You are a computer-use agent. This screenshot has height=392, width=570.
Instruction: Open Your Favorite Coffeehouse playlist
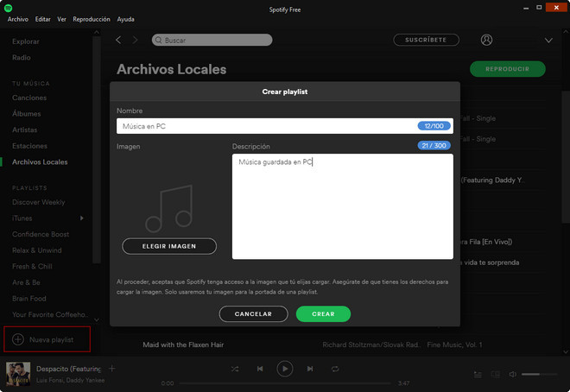coord(50,314)
